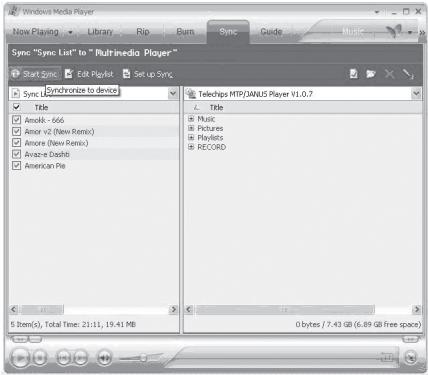This screenshot has width=428, height=375.
Task: Click the create folder icon on device toolbar
Action: 371,74
